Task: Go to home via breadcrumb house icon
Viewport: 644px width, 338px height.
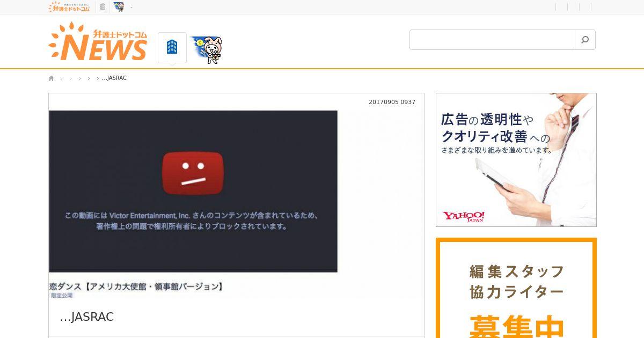Action: (52, 78)
